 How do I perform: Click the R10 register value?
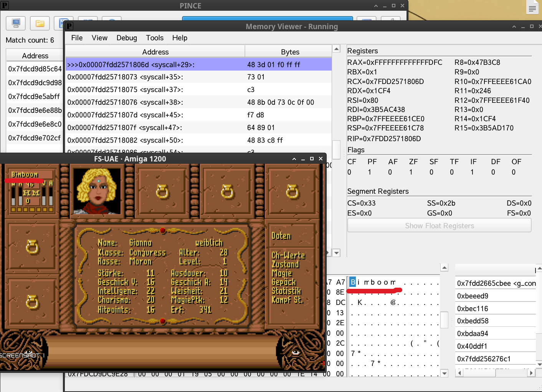493,81
